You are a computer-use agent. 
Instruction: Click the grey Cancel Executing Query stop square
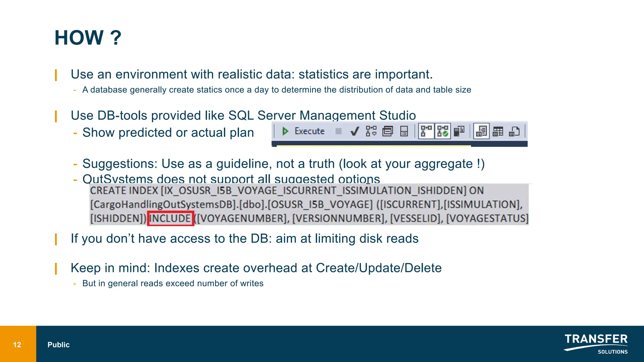(338, 131)
